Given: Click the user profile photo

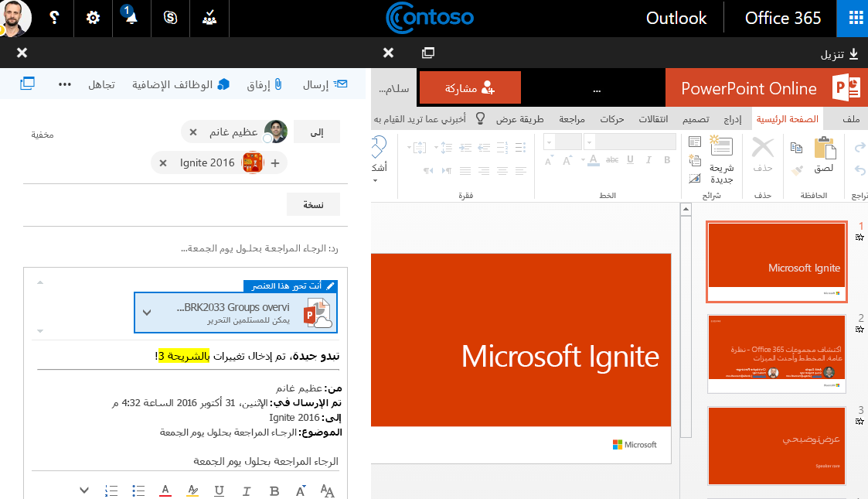Looking at the screenshot, I should point(15,18).
